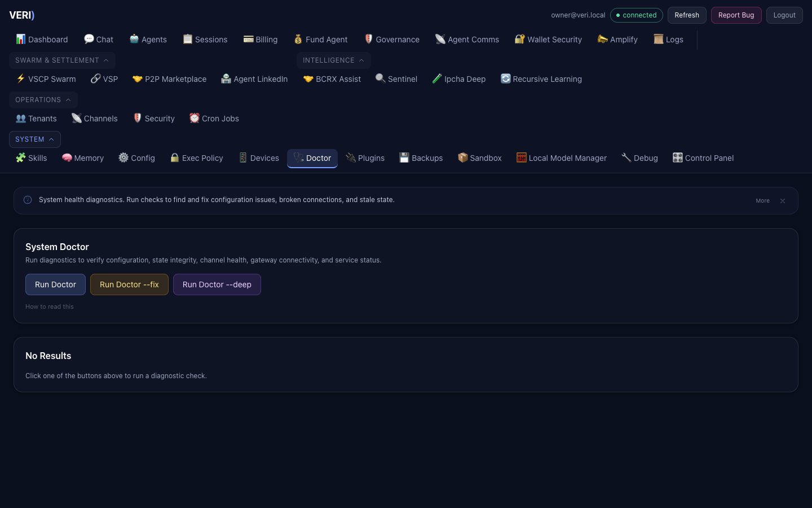Image resolution: width=812 pixels, height=508 pixels.
Task: Open the How to read this link
Action: click(x=50, y=306)
